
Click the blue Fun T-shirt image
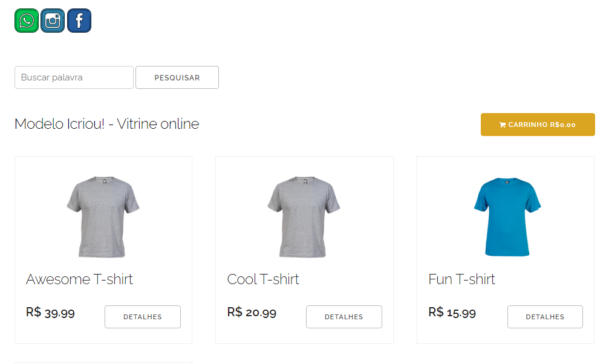coord(506,217)
